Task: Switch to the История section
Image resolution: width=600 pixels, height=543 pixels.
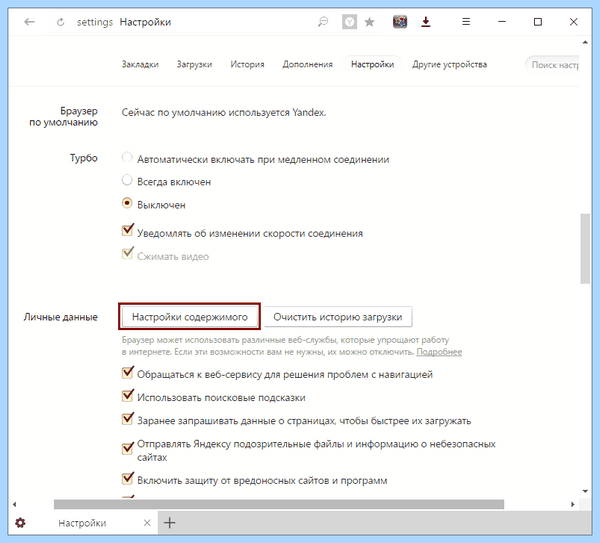Action: 247,64
